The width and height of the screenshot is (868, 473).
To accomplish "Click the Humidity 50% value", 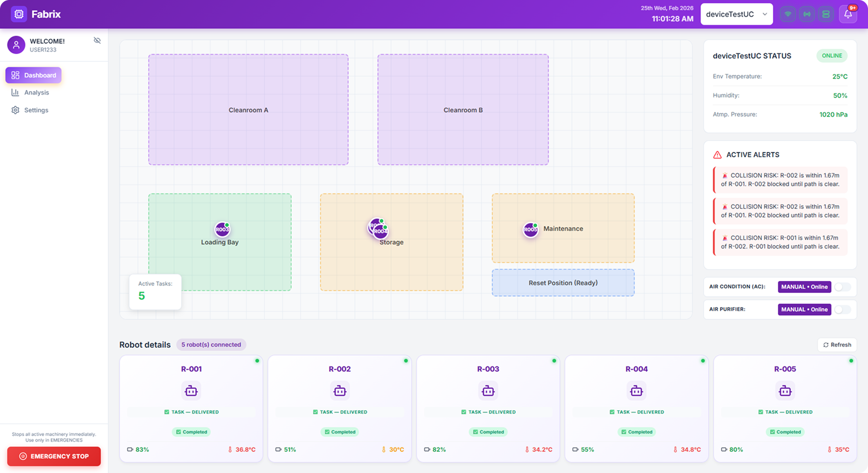I will coord(840,96).
